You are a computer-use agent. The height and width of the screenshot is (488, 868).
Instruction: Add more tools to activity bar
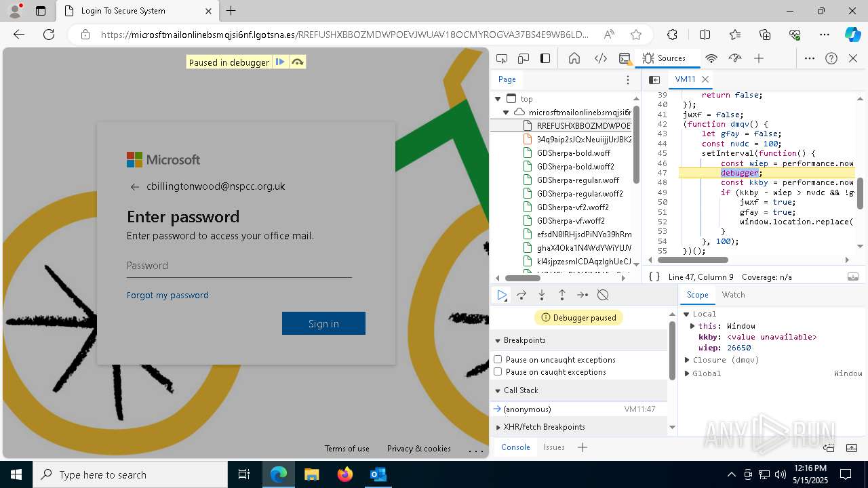pyautogui.click(x=759, y=58)
